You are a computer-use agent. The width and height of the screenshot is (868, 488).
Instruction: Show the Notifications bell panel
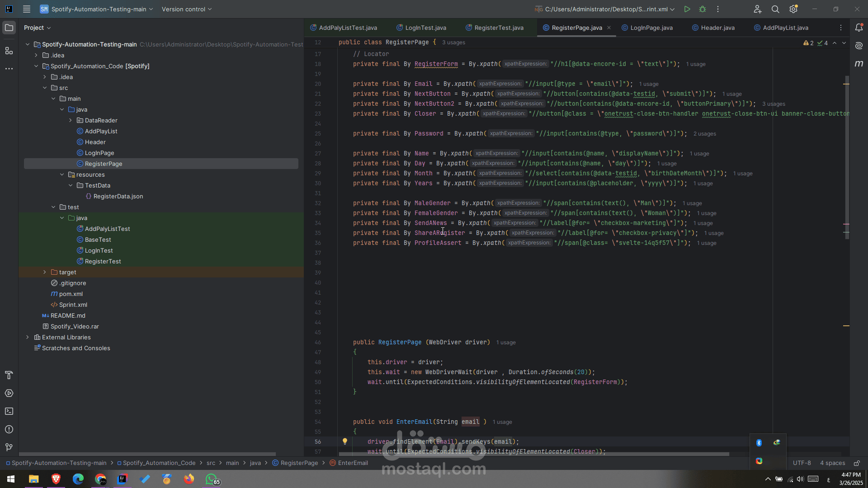[859, 28]
